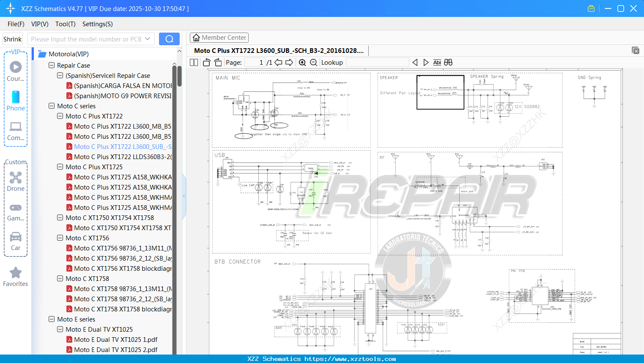Viewport: 644px width, 363px height.
Task: Rotate the schematic page clockwise
Action: (x=218, y=62)
